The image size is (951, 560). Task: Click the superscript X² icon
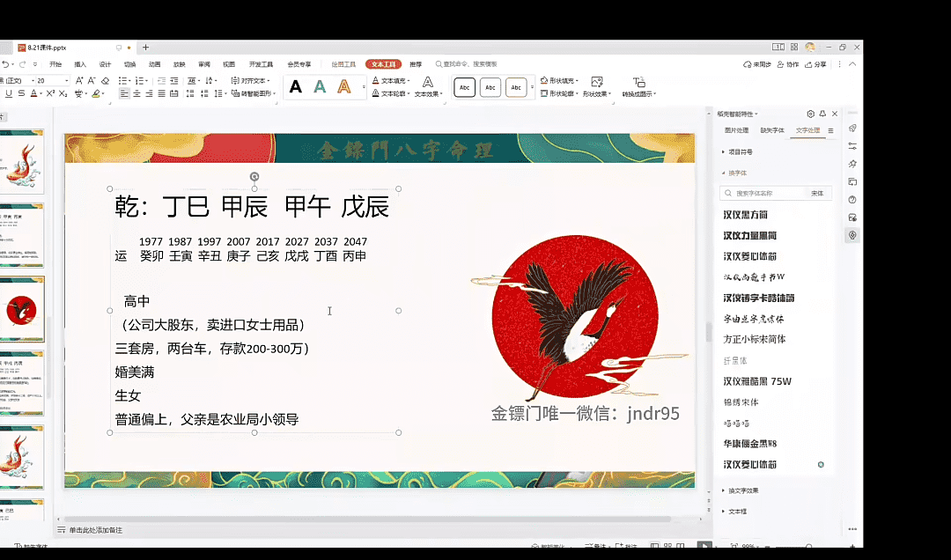[x=50, y=93]
